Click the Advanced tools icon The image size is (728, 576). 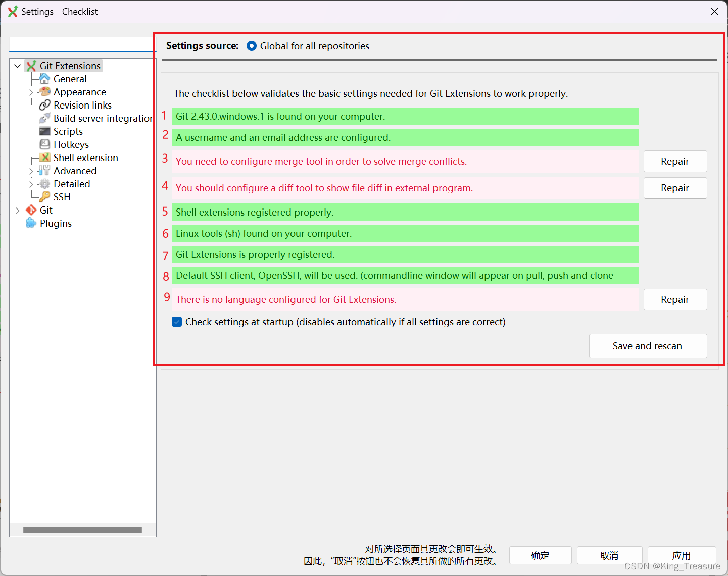point(44,171)
